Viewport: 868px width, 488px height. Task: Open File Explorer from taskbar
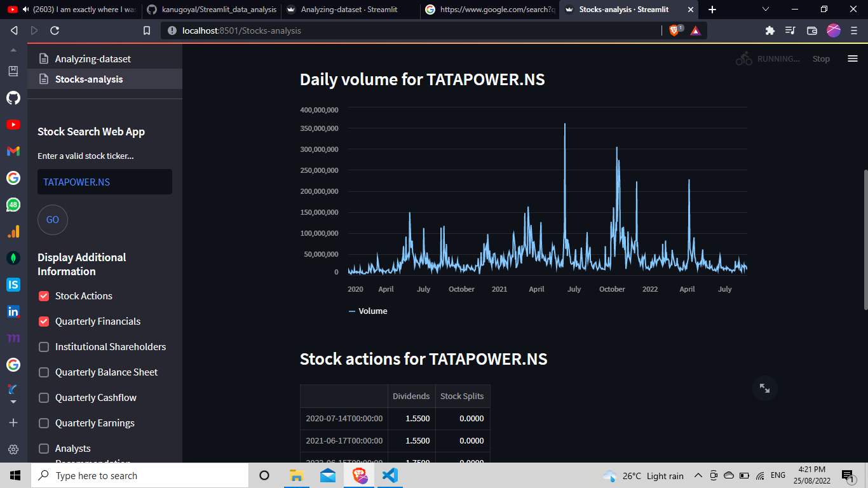point(296,475)
